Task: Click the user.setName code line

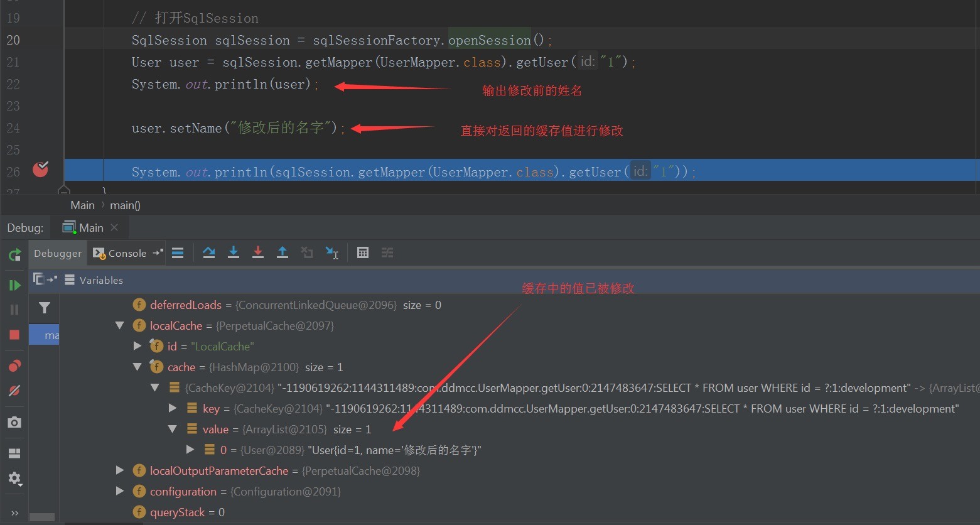Action: point(239,128)
